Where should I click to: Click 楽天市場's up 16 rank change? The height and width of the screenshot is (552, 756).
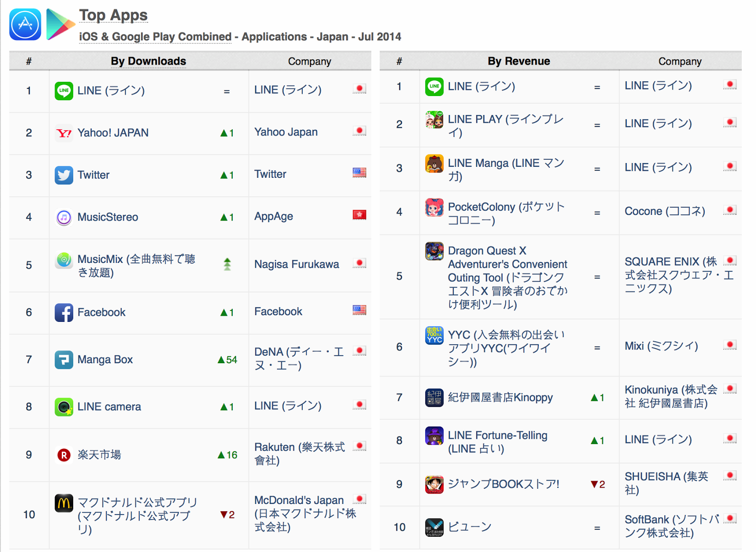click(x=227, y=455)
